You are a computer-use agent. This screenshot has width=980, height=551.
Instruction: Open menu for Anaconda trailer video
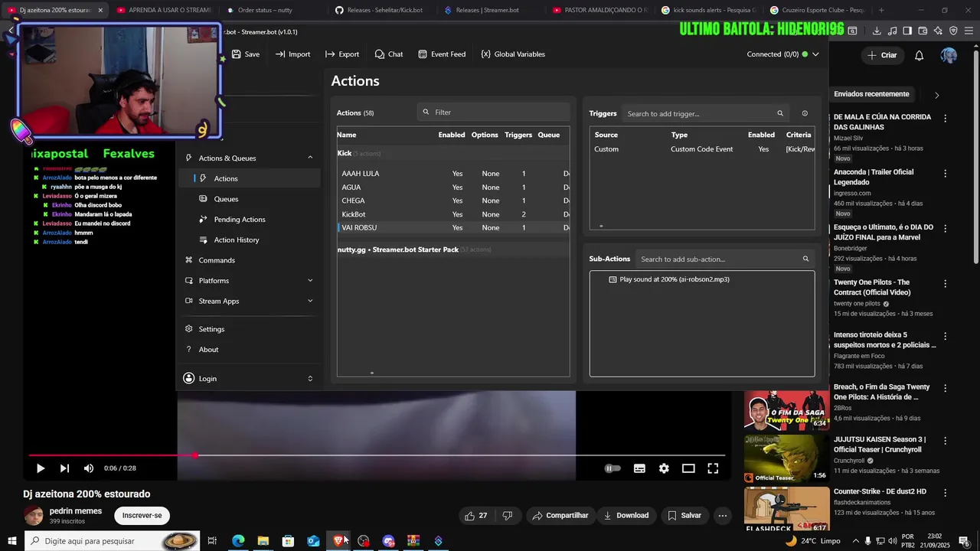click(946, 174)
